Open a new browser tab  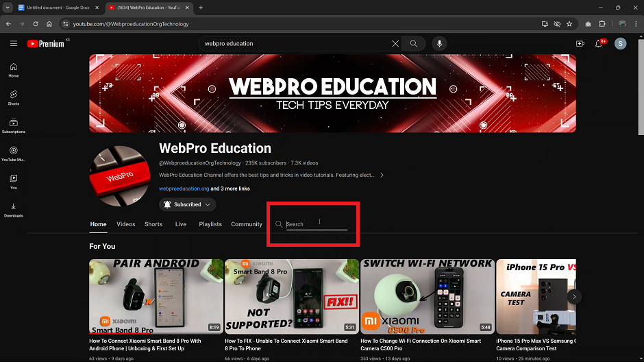click(201, 8)
